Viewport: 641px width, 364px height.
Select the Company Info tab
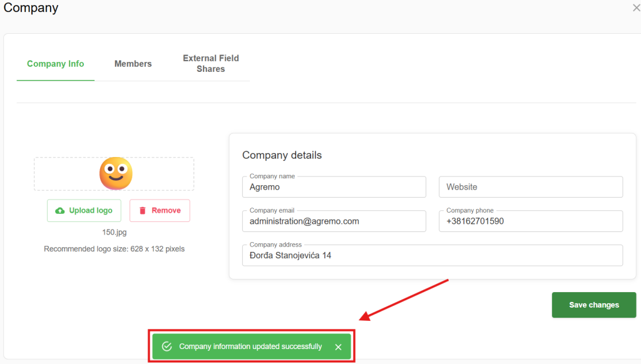click(x=55, y=64)
